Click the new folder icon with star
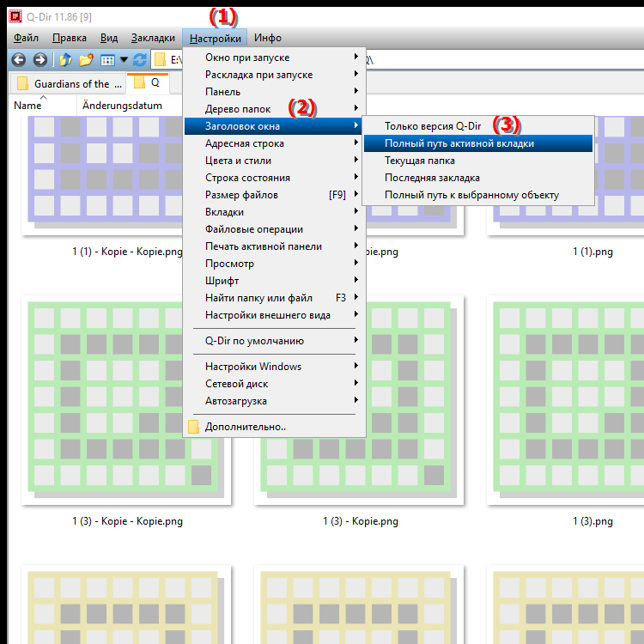Viewport: 644px width, 644px height. (86, 60)
